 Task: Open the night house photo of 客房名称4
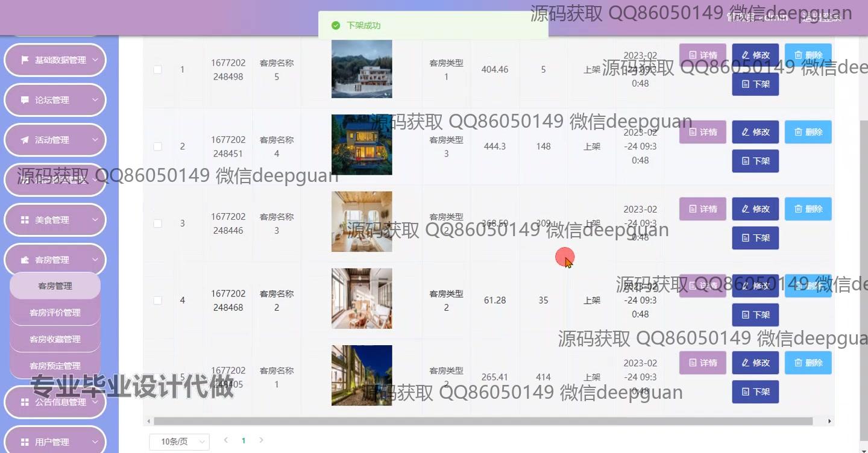[362, 145]
